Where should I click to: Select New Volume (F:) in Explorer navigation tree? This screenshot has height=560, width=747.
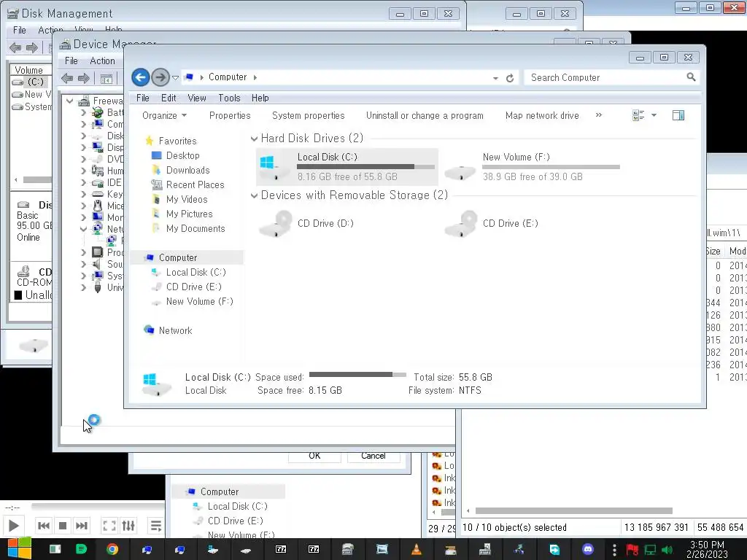[x=199, y=301]
